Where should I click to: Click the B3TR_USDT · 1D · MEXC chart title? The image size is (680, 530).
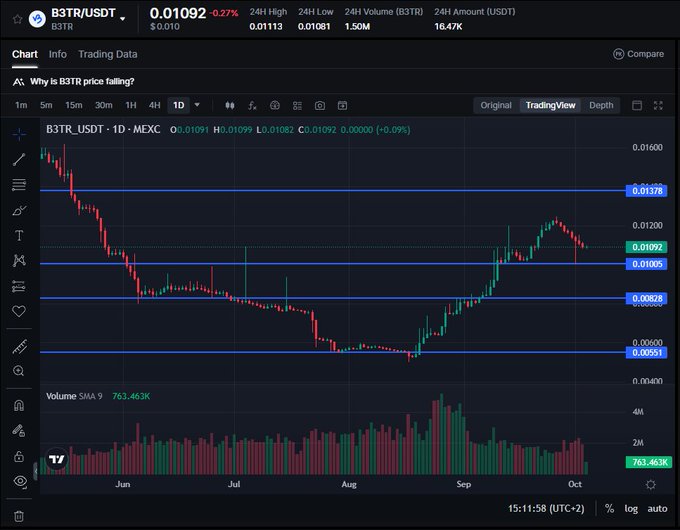click(x=103, y=129)
